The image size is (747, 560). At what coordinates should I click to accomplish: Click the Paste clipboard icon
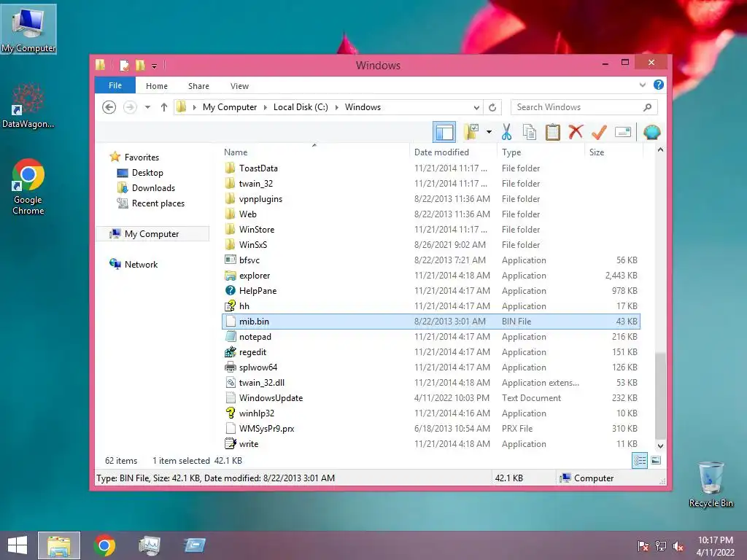click(553, 132)
